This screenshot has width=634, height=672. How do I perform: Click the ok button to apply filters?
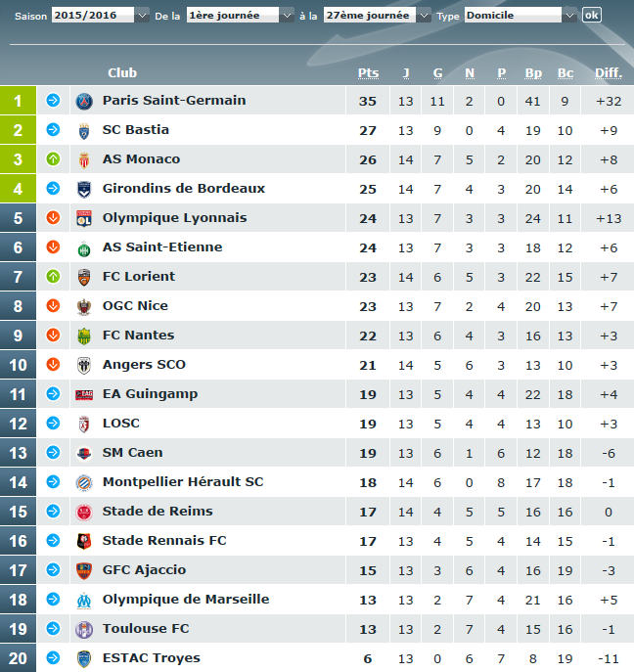click(592, 15)
